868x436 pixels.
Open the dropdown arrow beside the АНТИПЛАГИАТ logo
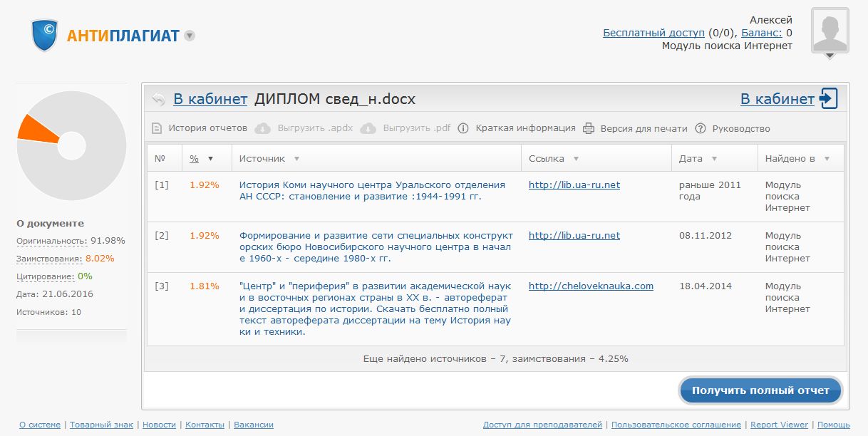(x=190, y=36)
